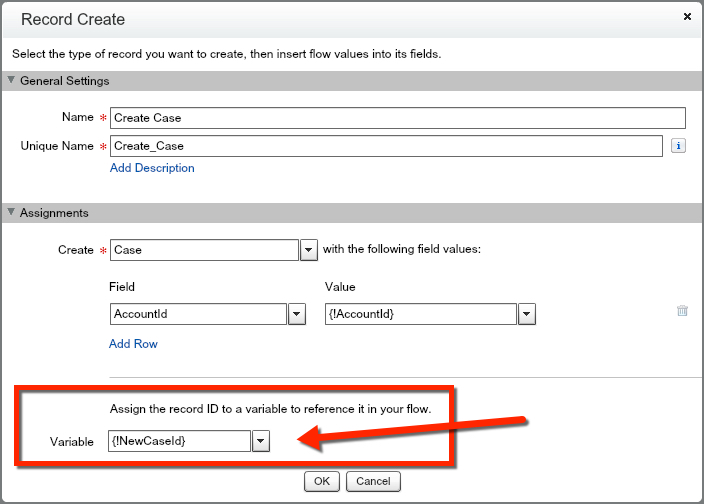Open the Field dropdown arrow for AccountId
The height and width of the screenshot is (504, 704).
pyautogui.click(x=296, y=314)
